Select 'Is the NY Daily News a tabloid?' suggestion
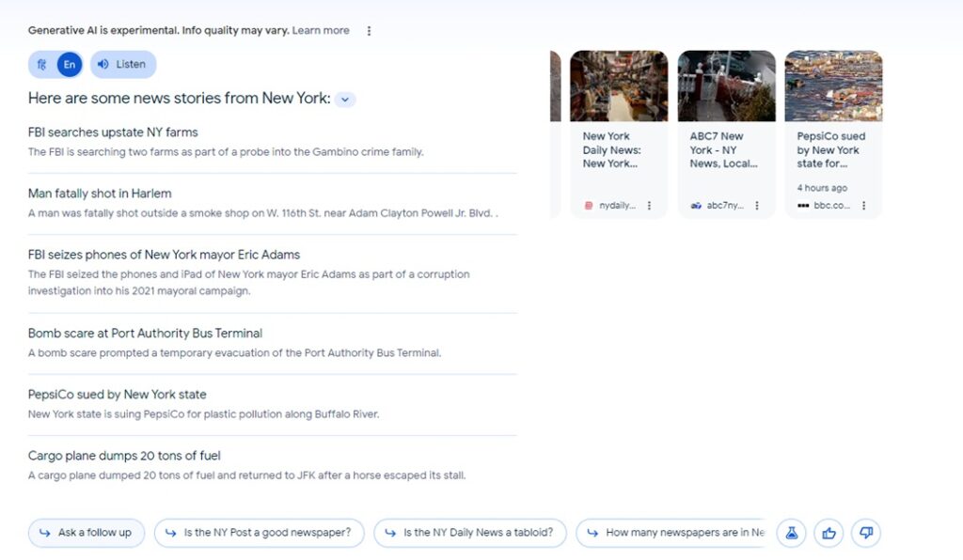Viewport: 963px width, 560px height. (470, 533)
